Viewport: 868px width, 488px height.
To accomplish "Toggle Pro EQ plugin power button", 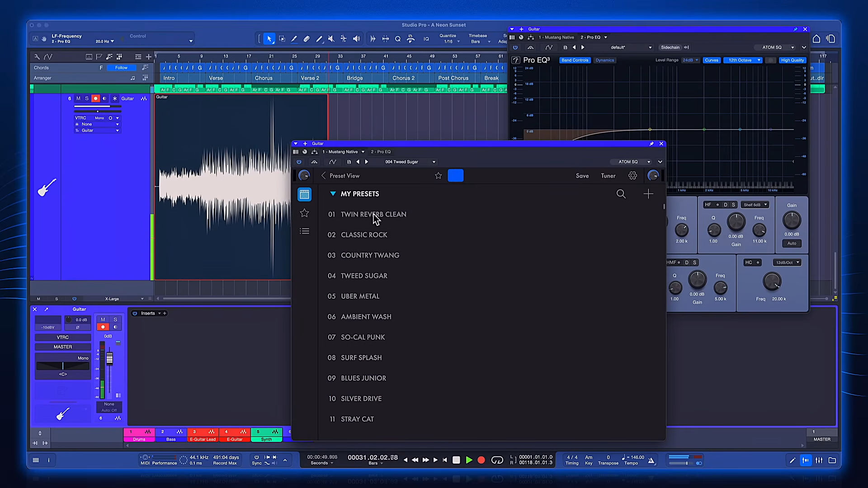I will pos(515,47).
